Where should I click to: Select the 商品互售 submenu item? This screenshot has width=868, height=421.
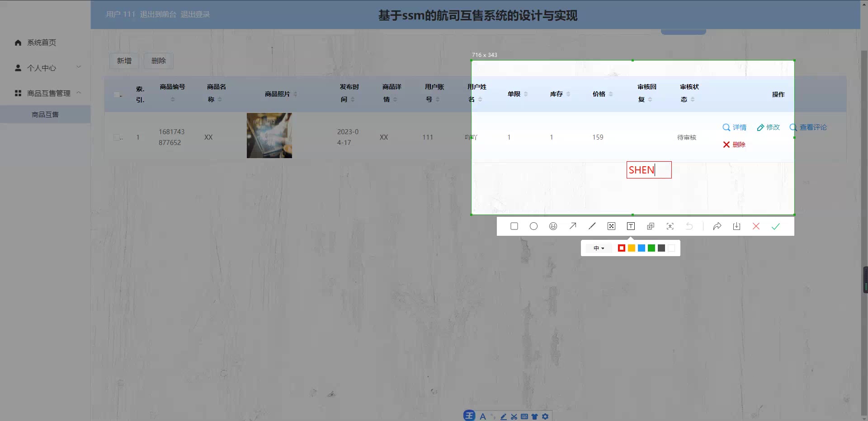(x=45, y=114)
